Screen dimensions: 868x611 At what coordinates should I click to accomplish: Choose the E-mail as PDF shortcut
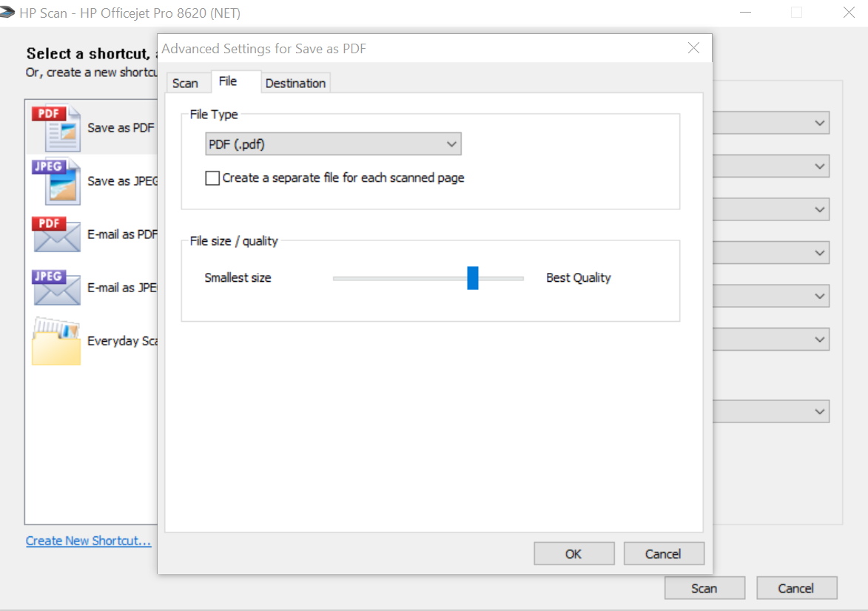coord(55,233)
